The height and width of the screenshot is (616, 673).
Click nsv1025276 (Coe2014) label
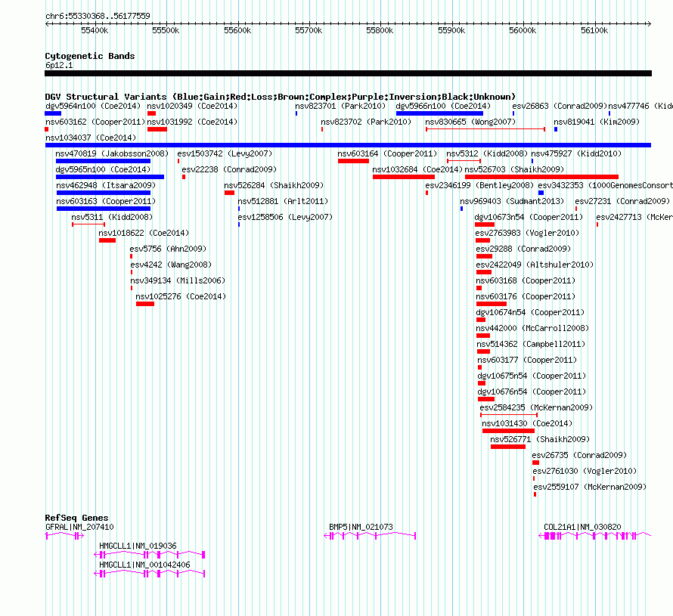(x=181, y=296)
